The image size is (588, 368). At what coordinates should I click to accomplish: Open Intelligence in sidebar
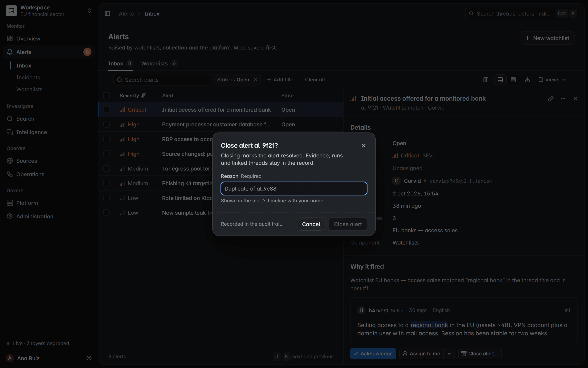(x=49, y=132)
